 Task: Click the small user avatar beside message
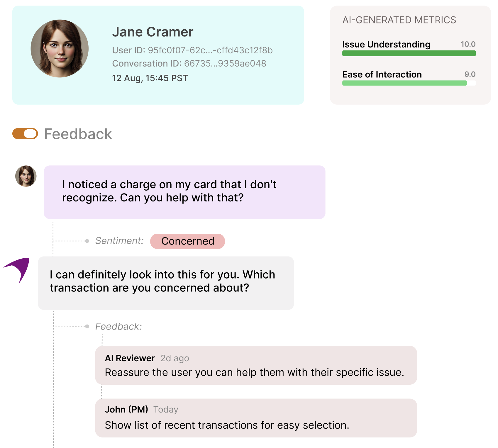26,176
